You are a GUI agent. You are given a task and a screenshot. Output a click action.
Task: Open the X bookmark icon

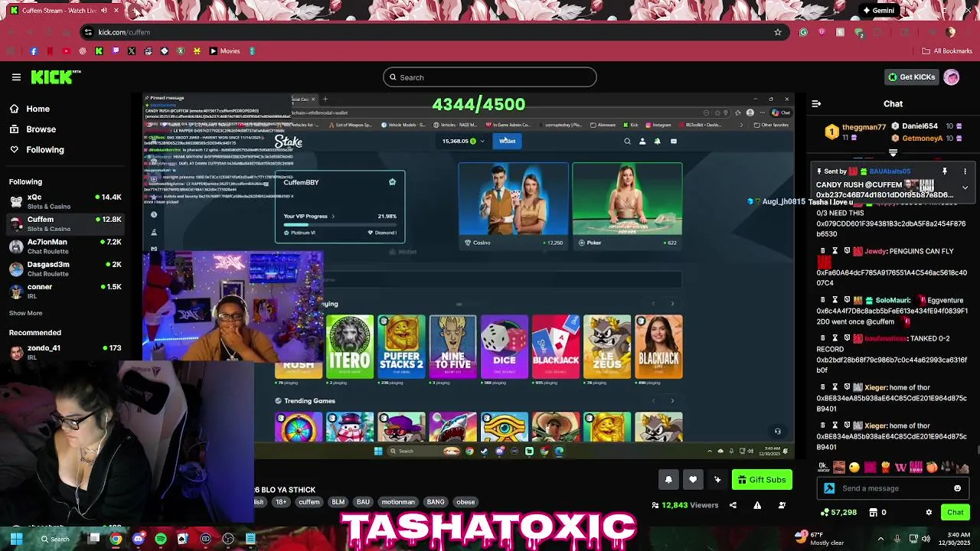click(x=132, y=51)
